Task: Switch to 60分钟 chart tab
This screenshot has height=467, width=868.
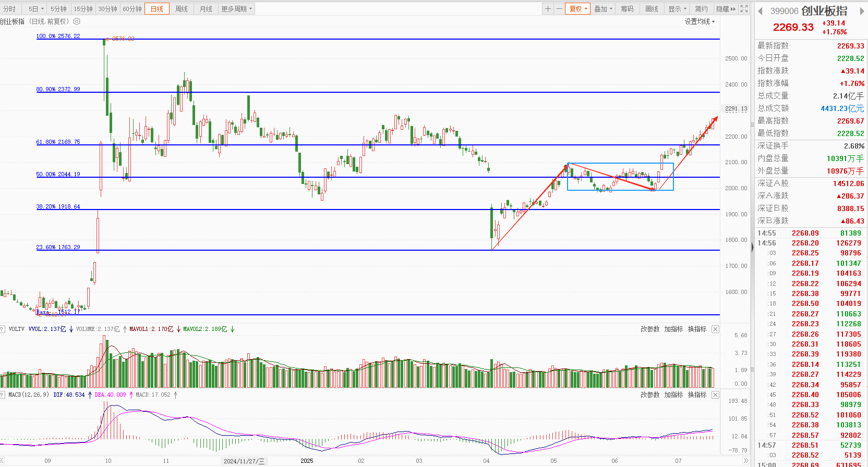Action: tap(132, 9)
